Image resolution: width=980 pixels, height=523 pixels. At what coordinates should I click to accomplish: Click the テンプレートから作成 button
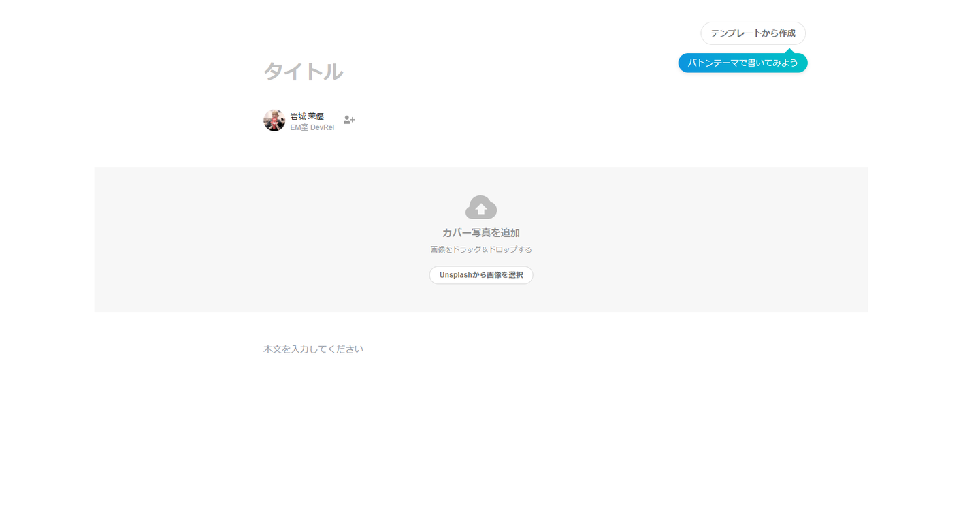[x=753, y=33]
